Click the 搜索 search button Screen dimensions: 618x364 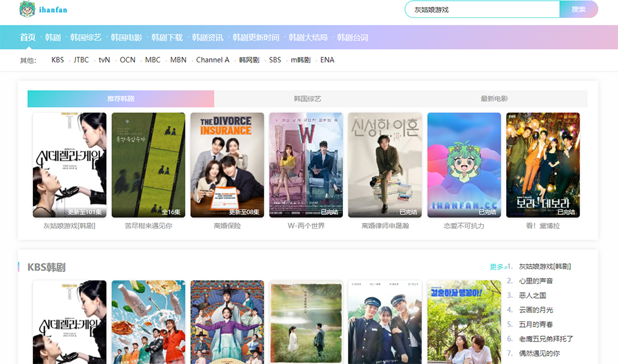point(578,9)
